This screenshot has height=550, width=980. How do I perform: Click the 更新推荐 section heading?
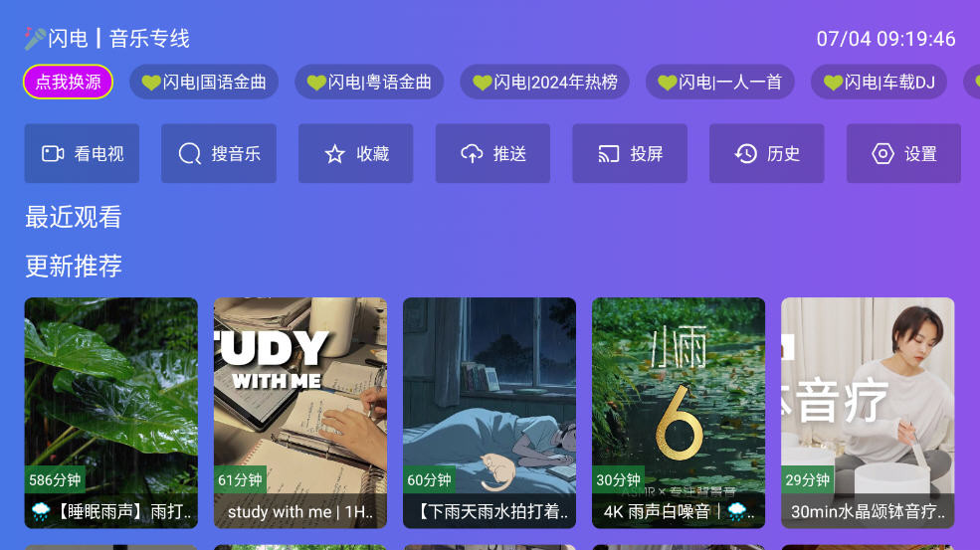point(73,267)
